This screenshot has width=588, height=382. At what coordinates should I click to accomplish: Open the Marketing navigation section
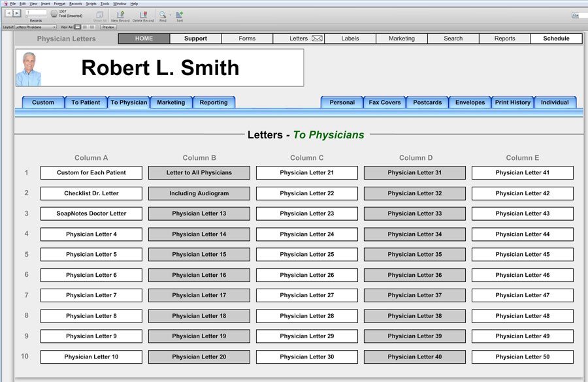[402, 39]
